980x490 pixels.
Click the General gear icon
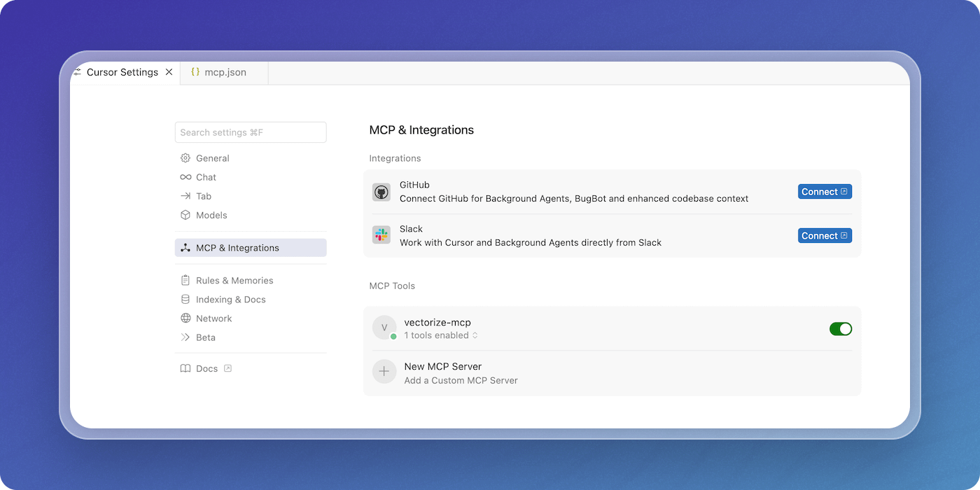pyautogui.click(x=185, y=158)
